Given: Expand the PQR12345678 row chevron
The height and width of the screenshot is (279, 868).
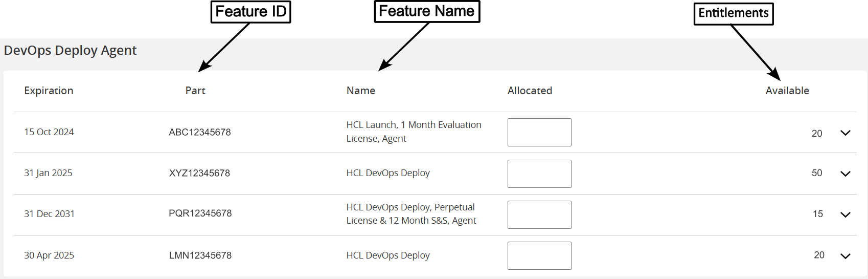Looking at the screenshot, I should click(845, 215).
